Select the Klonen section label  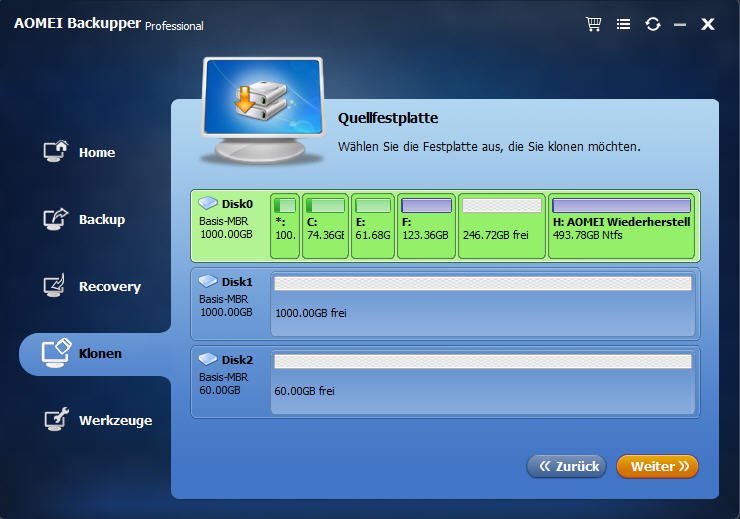click(100, 353)
